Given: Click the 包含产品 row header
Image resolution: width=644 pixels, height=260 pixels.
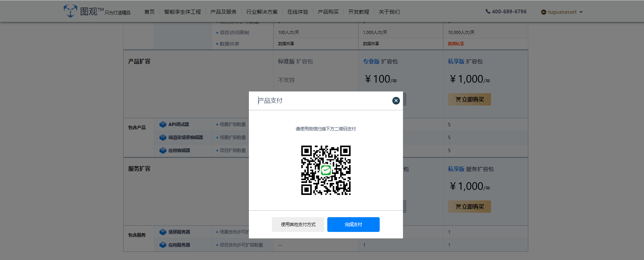Looking at the screenshot, I should (137, 127).
